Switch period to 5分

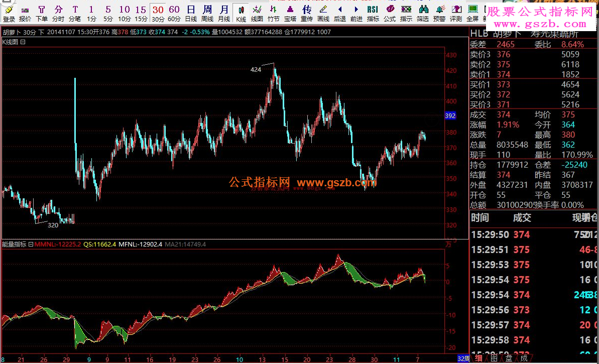point(108,13)
